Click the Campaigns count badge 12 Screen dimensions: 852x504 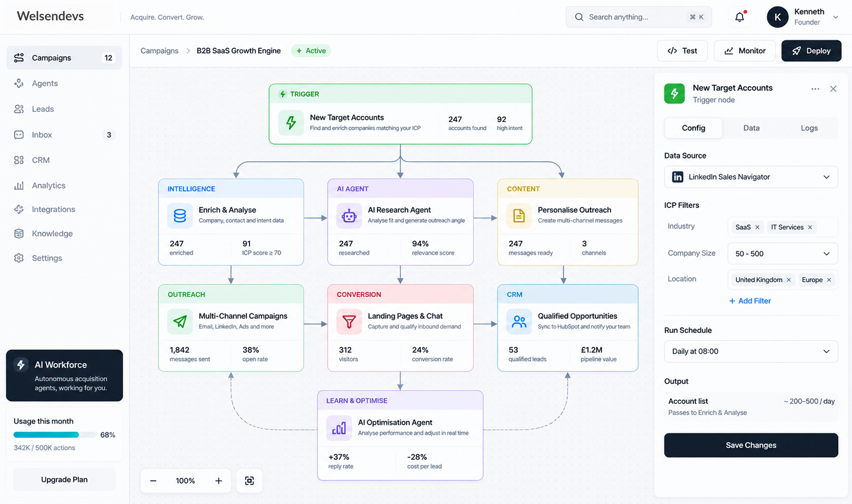(x=108, y=58)
